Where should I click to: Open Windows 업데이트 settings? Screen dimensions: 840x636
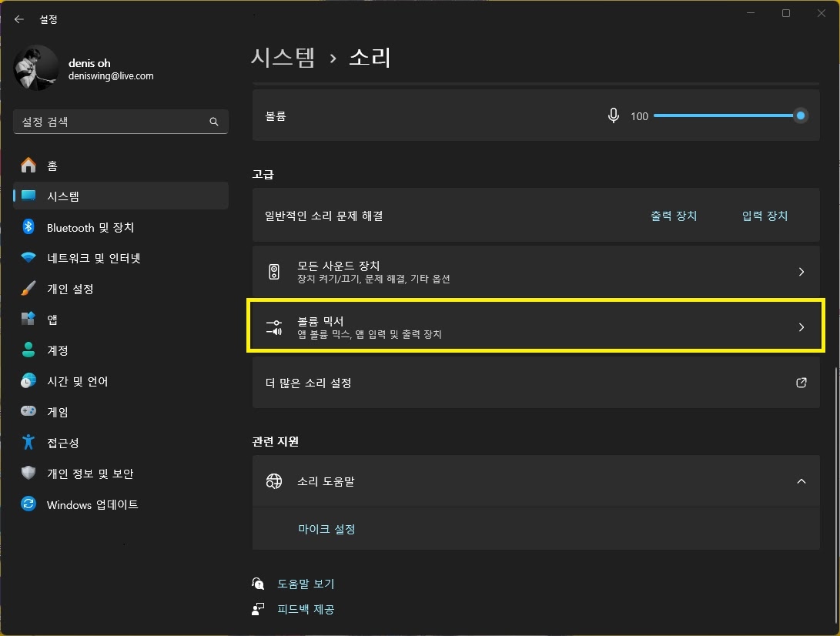[121, 504]
